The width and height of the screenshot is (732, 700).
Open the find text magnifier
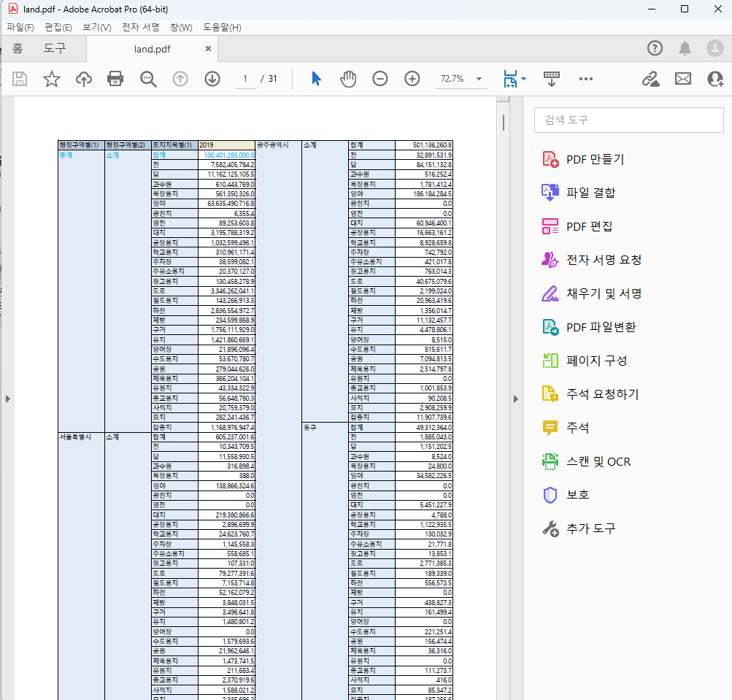[148, 79]
